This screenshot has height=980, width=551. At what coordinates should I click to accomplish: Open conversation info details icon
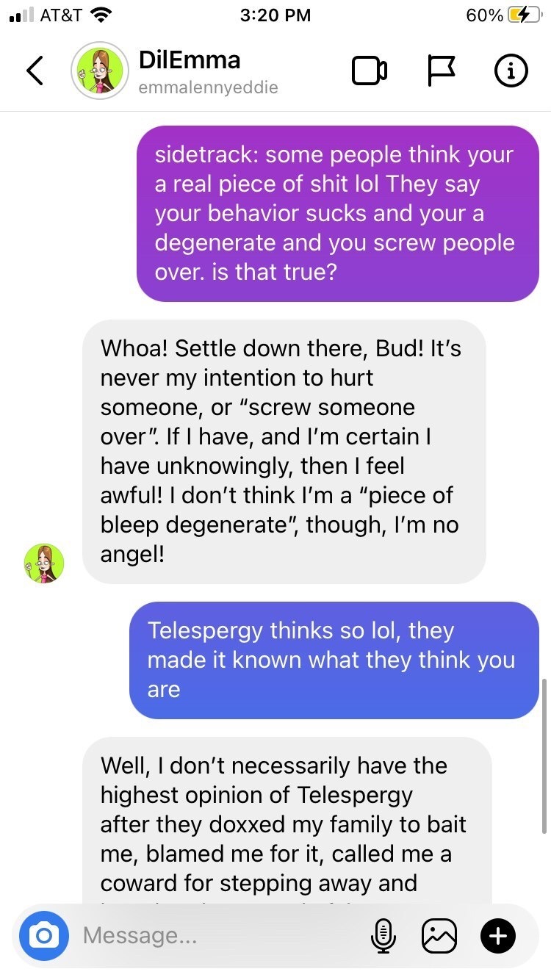(511, 71)
